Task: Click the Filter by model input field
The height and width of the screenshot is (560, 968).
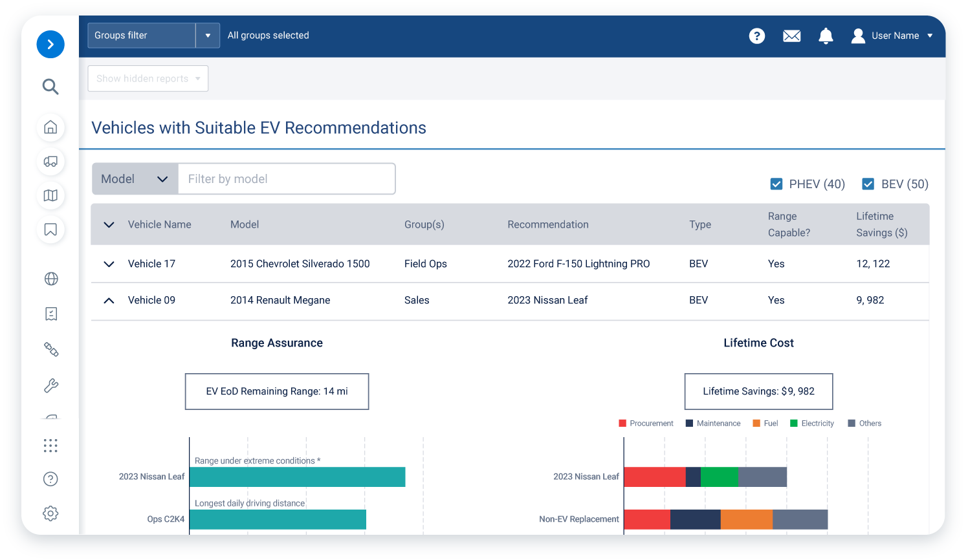Action: click(x=287, y=179)
